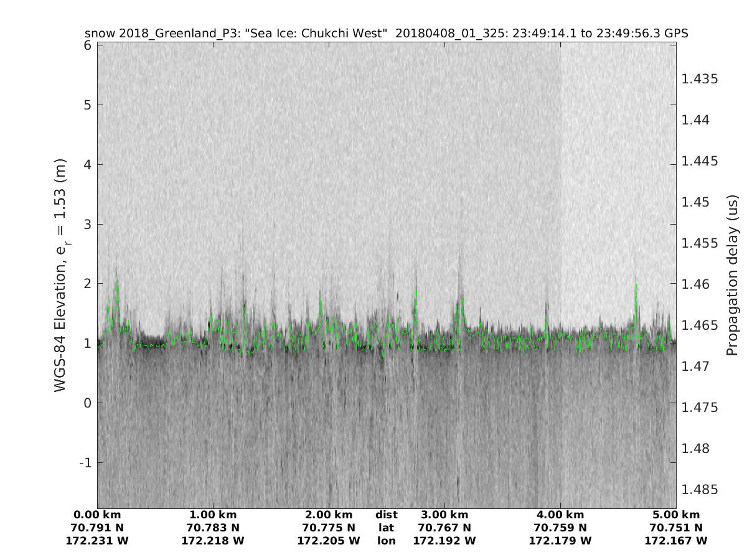Screen dimensions: 747x560
Task: Click the '3.00 km' x-axis tick label
Action: click(x=444, y=515)
